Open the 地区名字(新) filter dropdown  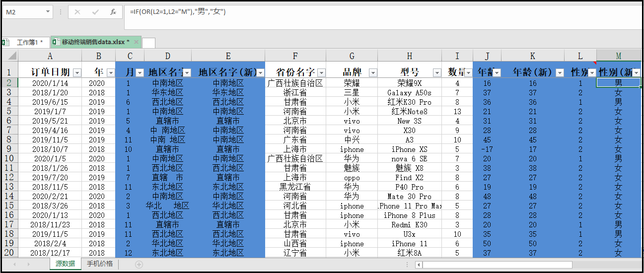tap(260, 73)
